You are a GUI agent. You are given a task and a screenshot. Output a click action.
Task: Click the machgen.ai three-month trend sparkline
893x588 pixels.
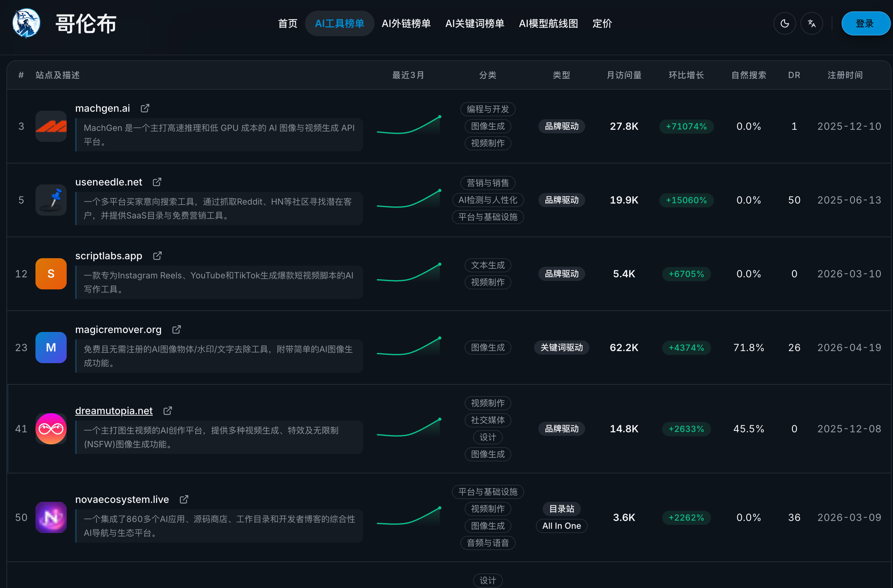(x=409, y=125)
